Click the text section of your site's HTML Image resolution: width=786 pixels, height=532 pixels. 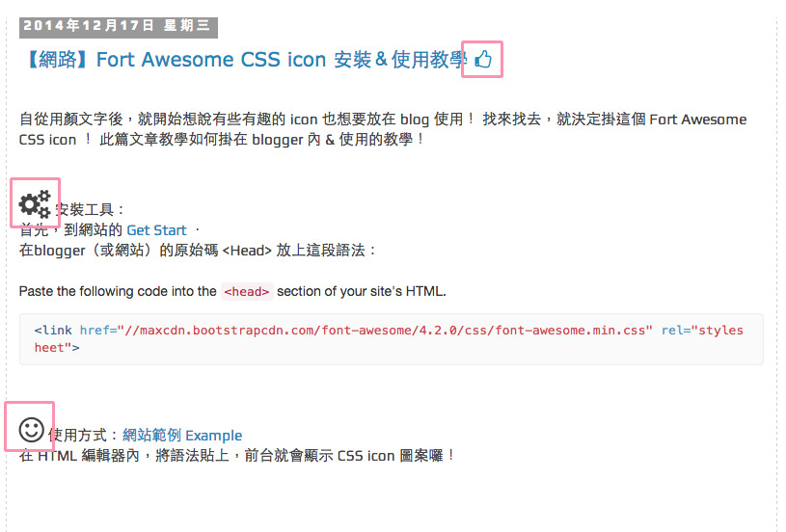tap(362, 292)
